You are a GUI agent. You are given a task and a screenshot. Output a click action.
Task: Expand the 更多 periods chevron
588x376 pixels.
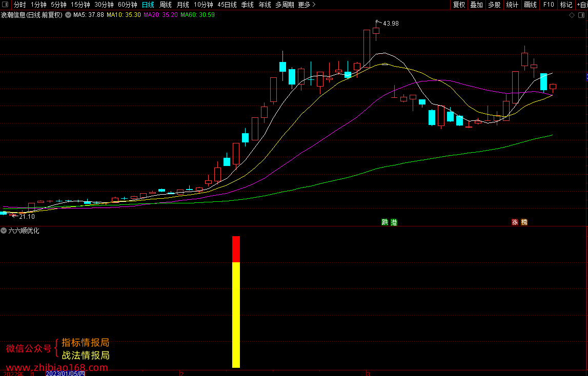(314, 5)
